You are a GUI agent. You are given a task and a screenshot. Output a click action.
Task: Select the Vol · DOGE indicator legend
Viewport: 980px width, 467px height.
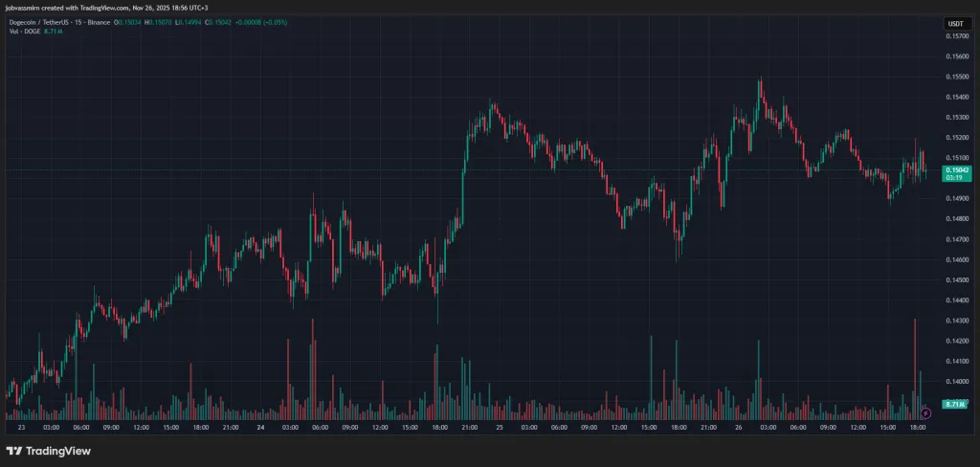(25, 33)
